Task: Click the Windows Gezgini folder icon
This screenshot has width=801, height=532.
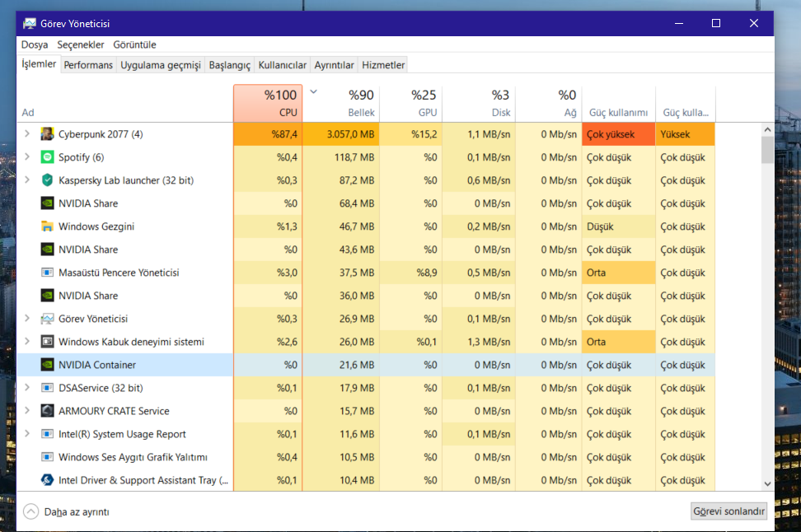Action: (47, 226)
